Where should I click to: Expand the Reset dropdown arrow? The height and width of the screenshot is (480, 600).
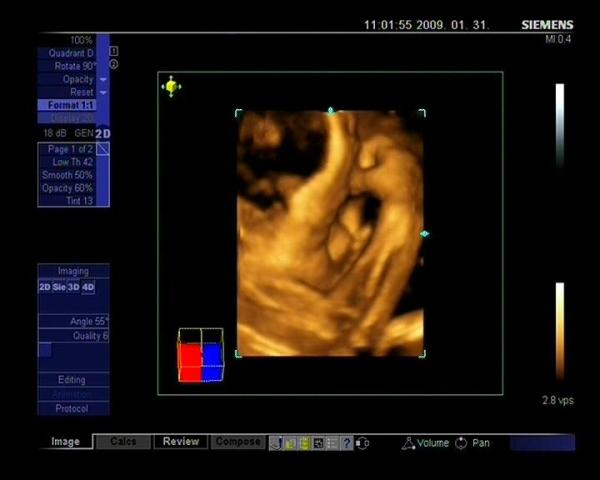pyautogui.click(x=103, y=92)
